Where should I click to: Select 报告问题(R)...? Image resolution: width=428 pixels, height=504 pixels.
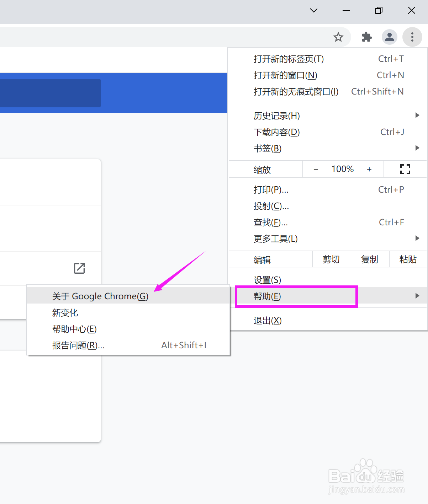128,345
